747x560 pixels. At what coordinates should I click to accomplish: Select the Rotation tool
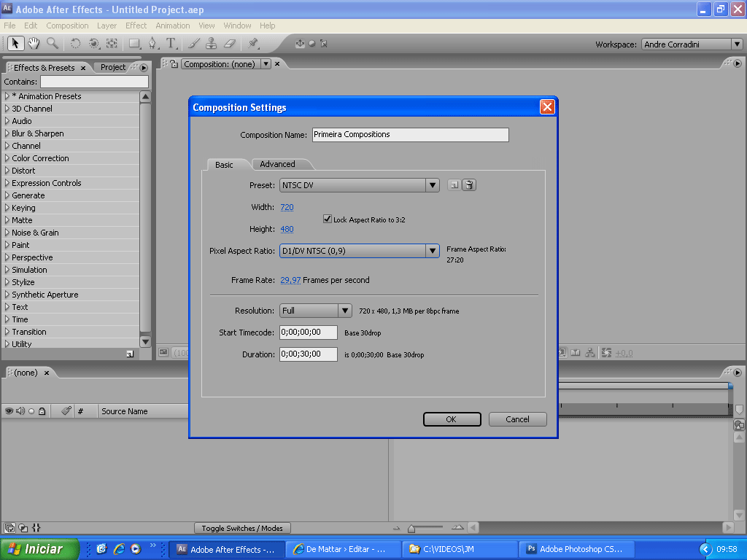coord(75,43)
